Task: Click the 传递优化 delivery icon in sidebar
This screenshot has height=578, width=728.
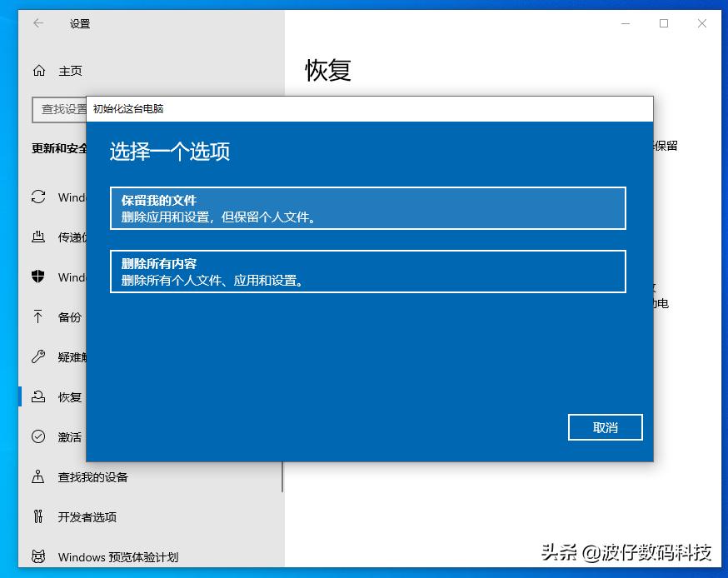Action: 39,237
